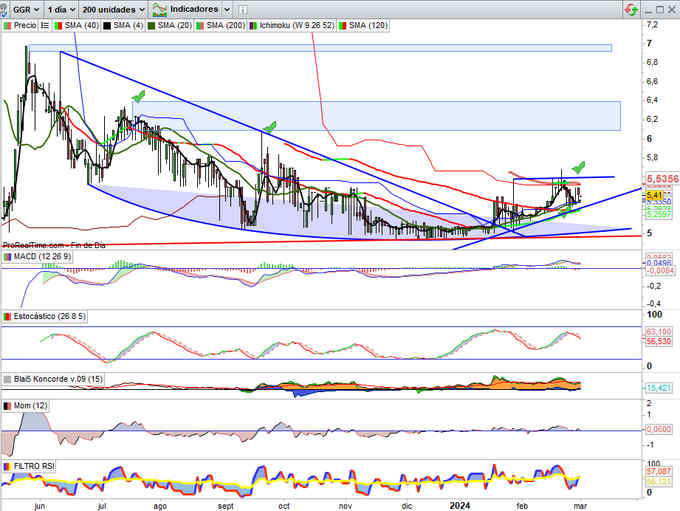680x511 pixels.
Task: Select the Ichimoku (W 9 26 52) label
Action: pos(294,23)
